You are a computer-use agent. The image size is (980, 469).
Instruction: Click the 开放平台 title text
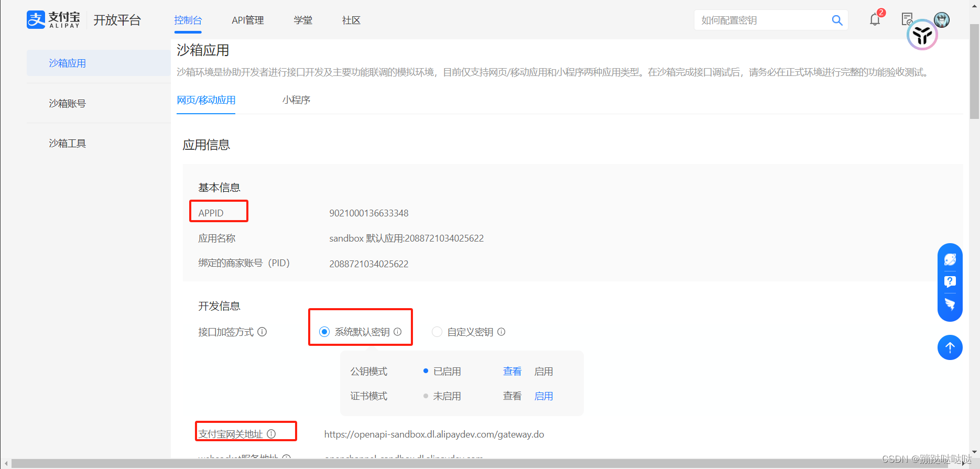tap(117, 20)
